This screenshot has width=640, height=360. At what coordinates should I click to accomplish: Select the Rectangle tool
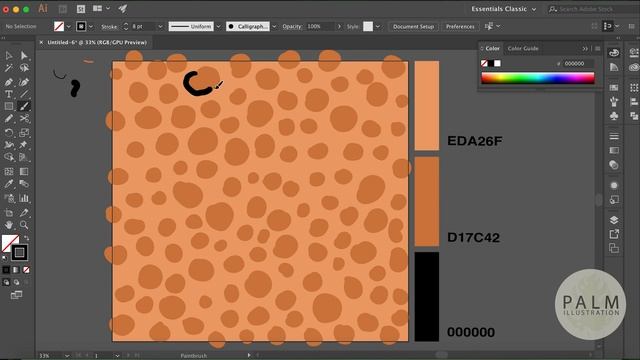9,107
